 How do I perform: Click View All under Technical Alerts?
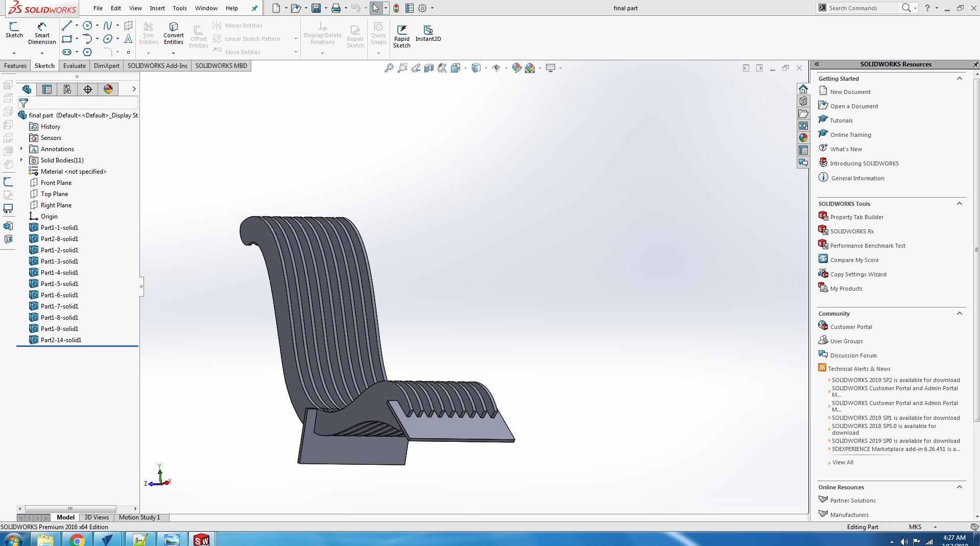click(843, 462)
